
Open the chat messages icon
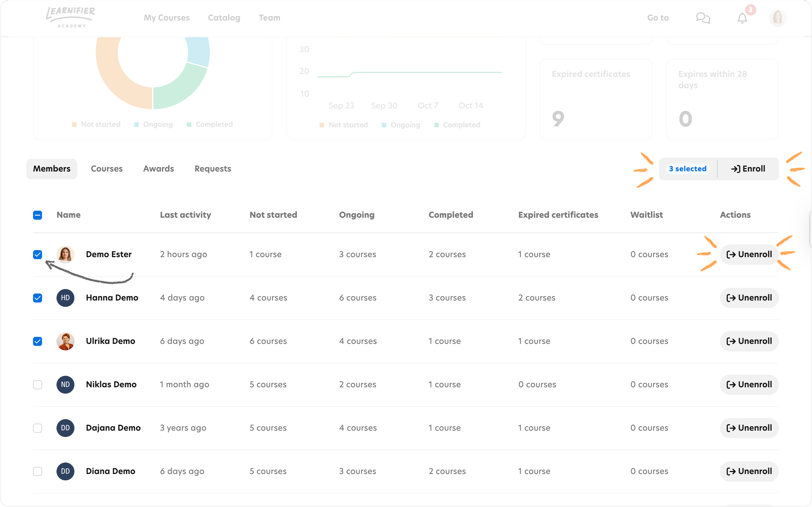coord(703,18)
